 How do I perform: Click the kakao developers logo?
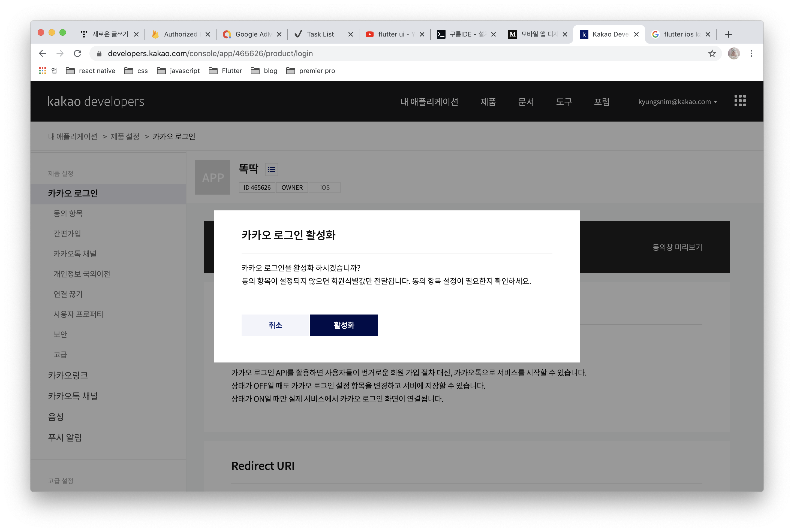[96, 101]
